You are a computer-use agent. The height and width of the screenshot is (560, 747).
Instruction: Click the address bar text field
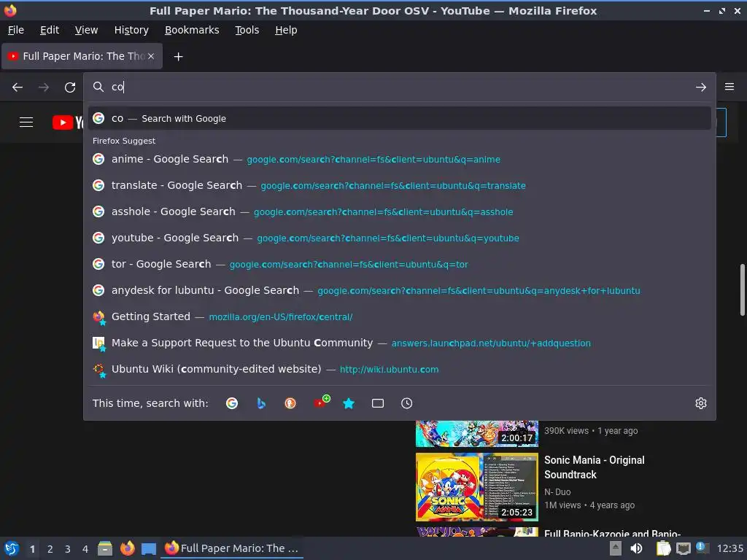point(399,87)
